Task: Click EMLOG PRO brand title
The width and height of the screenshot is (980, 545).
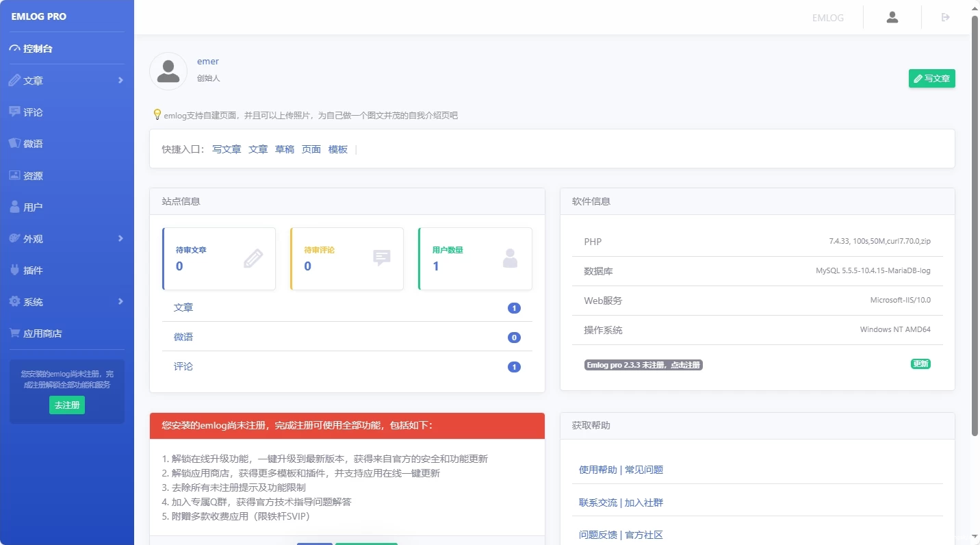Action: coord(39,16)
